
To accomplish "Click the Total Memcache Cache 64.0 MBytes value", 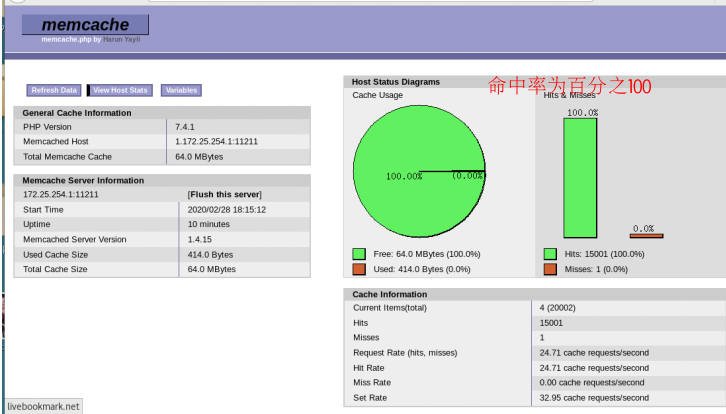I will pyautogui.click(x=199, y=157).
